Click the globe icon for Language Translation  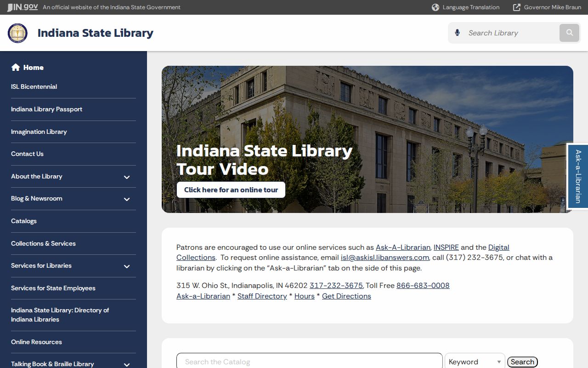click(x=435, y=7)
